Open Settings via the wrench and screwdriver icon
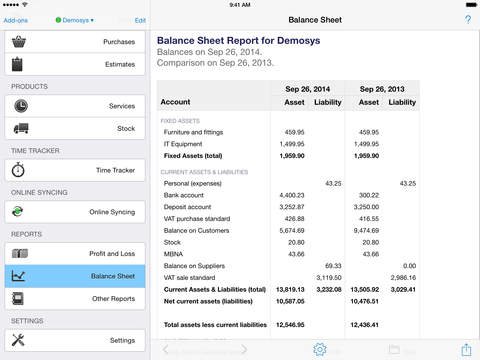Image resolution: width=480 pixels, height=360 pixels. pyautogui.click(x=18, y=340)
